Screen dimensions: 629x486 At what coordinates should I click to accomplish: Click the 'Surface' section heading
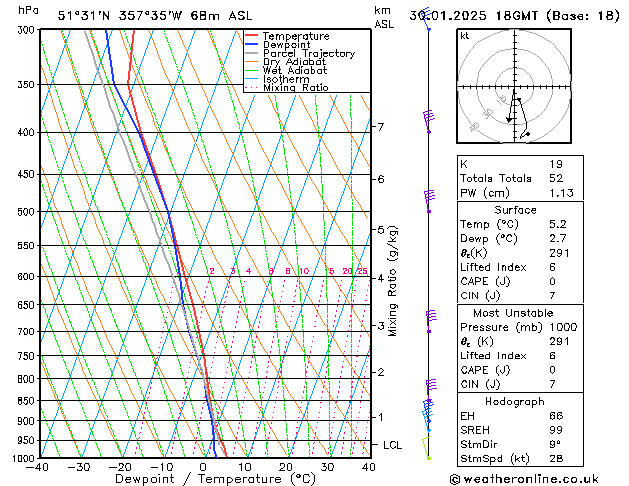(515, 210)
